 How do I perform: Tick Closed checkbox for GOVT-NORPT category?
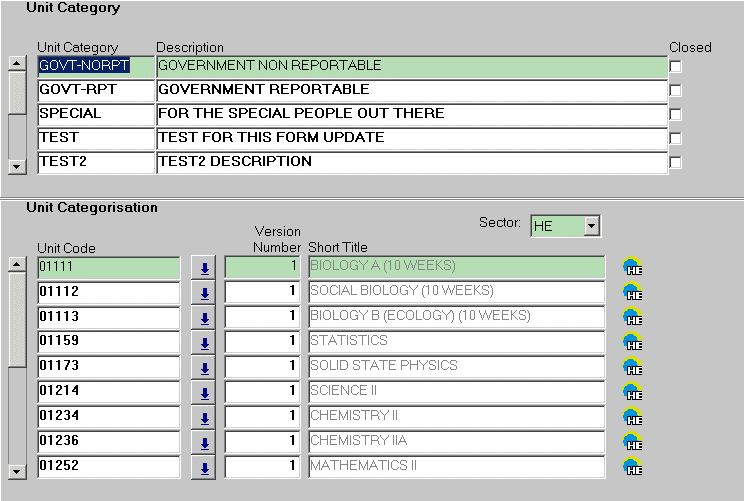(x=676, y=67)
